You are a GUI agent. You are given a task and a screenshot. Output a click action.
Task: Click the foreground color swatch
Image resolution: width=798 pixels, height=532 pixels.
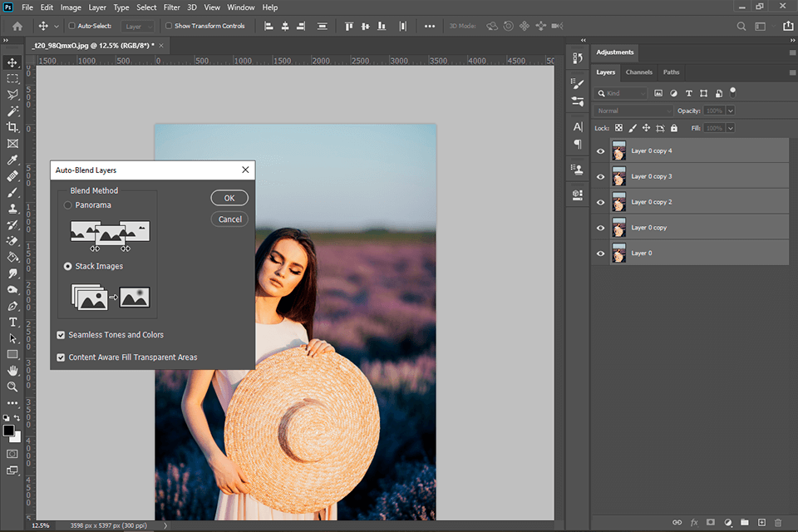[9, 431]
